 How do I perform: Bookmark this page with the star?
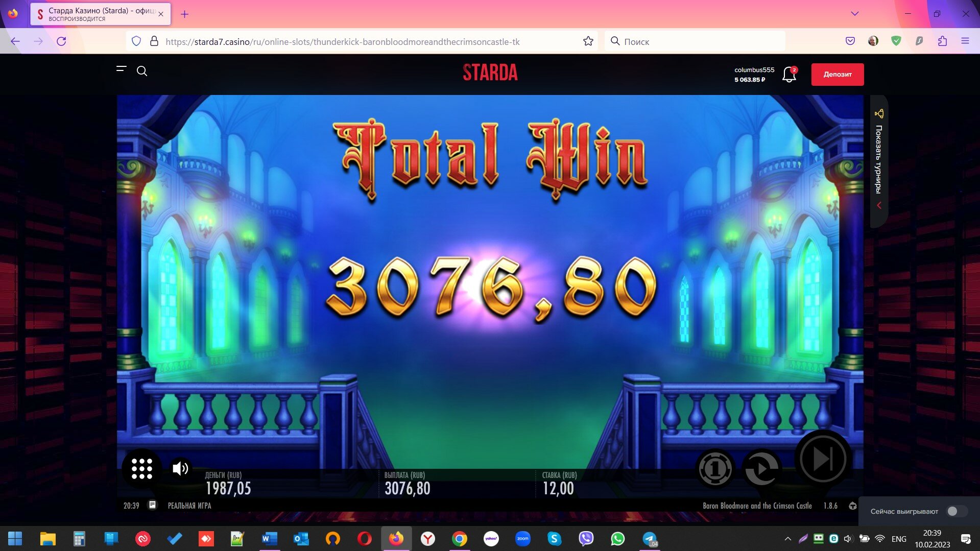(588, 41)
